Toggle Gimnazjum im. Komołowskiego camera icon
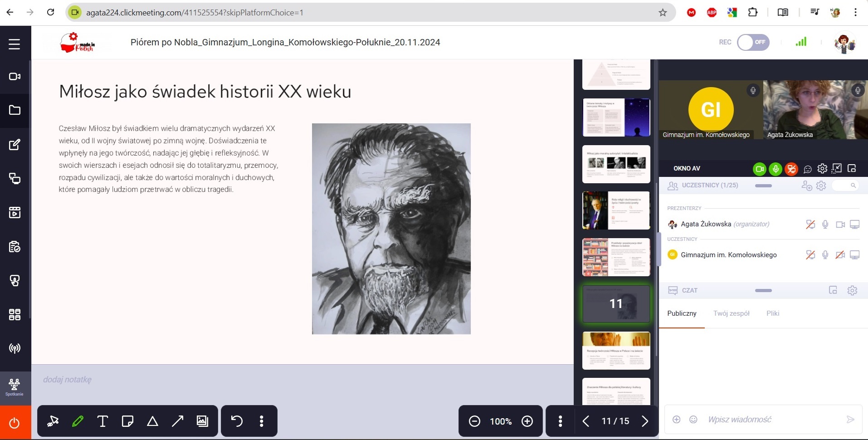868x440 pixels. (x=840, y=255)
